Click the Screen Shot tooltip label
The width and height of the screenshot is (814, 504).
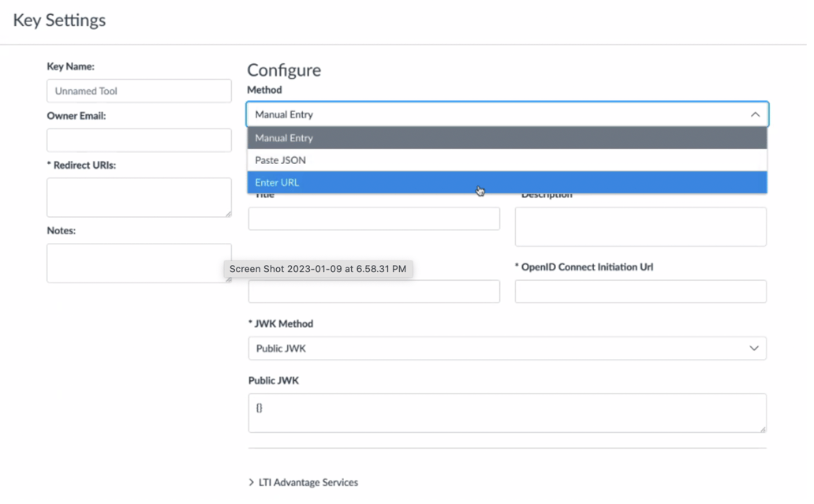[x=319, y=269]
